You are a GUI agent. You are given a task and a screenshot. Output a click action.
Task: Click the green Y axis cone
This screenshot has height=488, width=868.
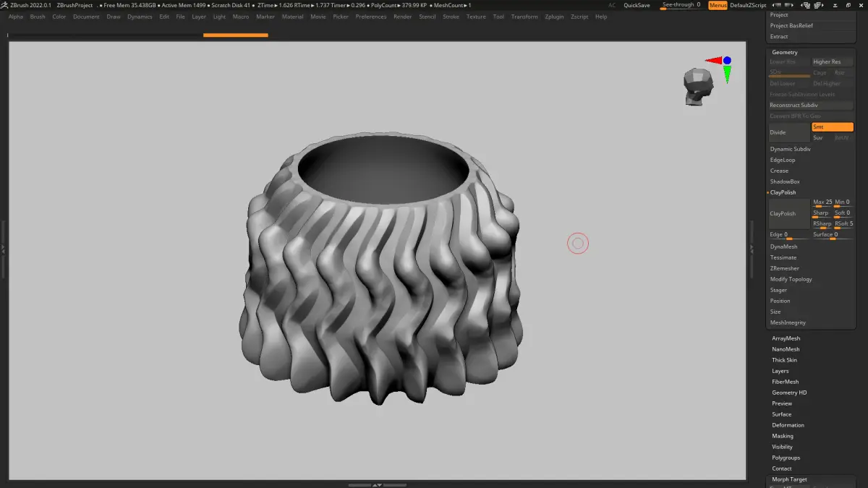tap(727, 74)
